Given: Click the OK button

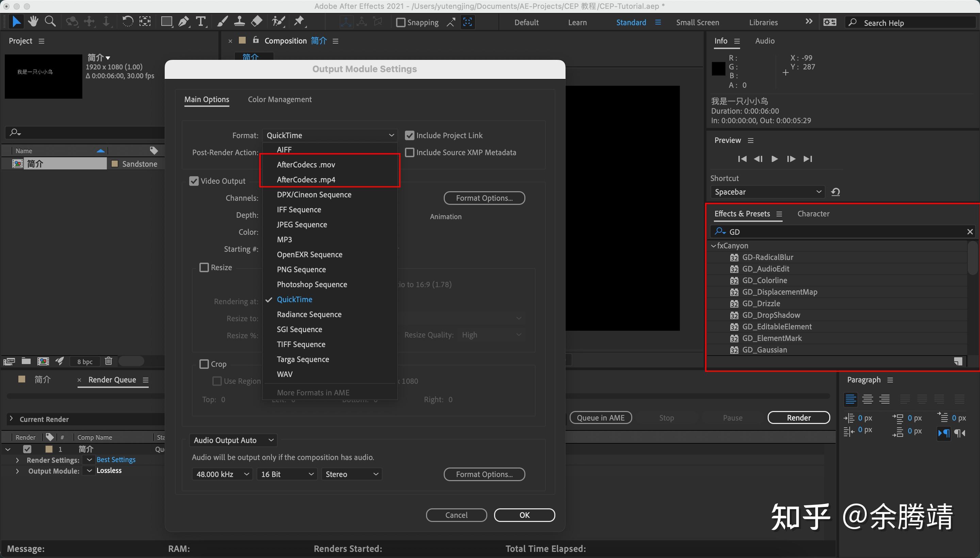Looking at the screenshot, I should point(524,515).
